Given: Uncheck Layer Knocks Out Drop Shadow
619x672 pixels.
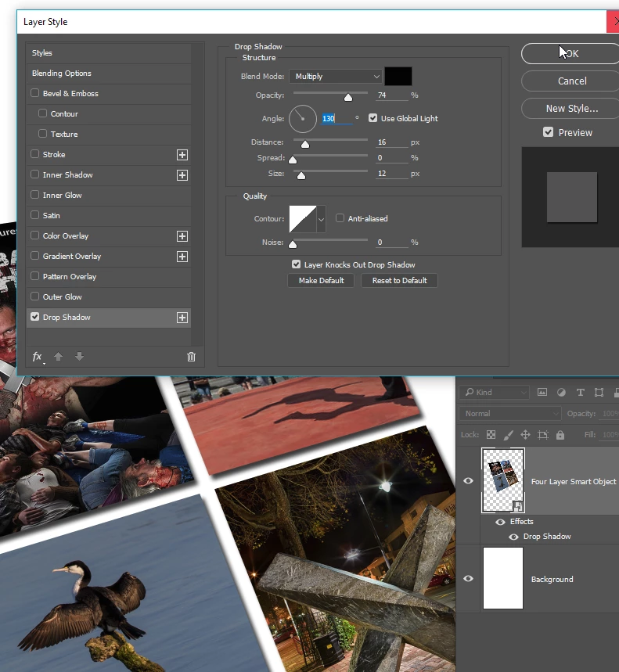Looking at the screenshot, I should (297, 264).
